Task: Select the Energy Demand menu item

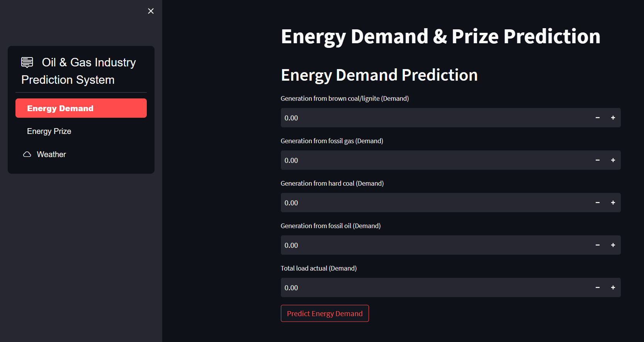Action: (x=81, y=108)
